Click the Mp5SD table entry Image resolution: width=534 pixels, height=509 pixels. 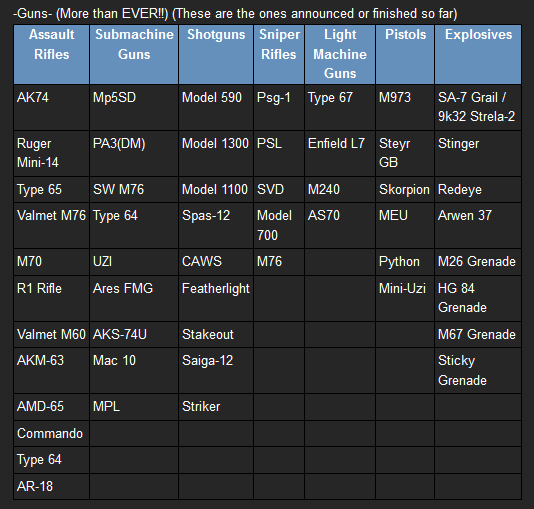point(134,107)
